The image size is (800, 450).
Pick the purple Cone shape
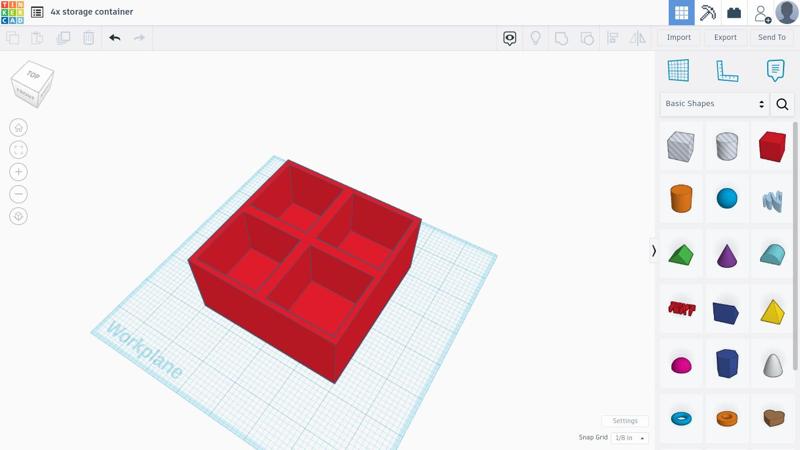727,255
